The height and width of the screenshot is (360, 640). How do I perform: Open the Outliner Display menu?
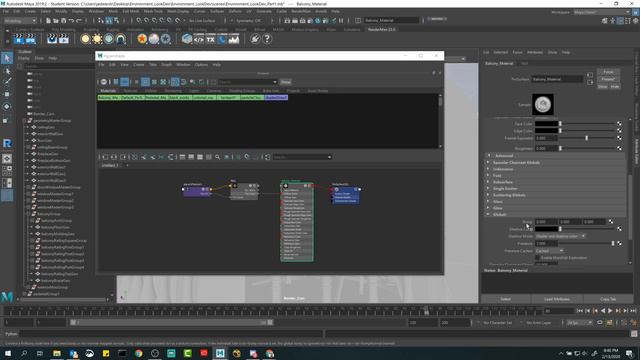(x=23, y=58)
